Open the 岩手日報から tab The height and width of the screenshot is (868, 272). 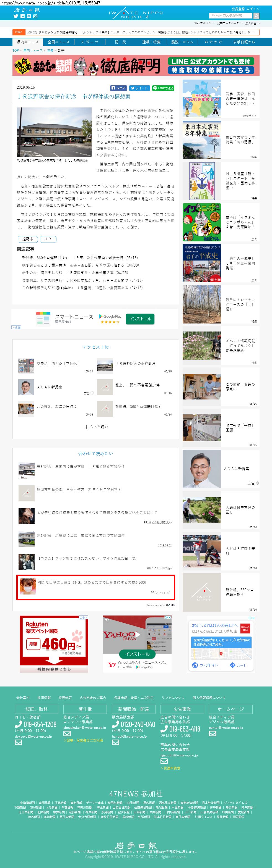tap(244, 42)
